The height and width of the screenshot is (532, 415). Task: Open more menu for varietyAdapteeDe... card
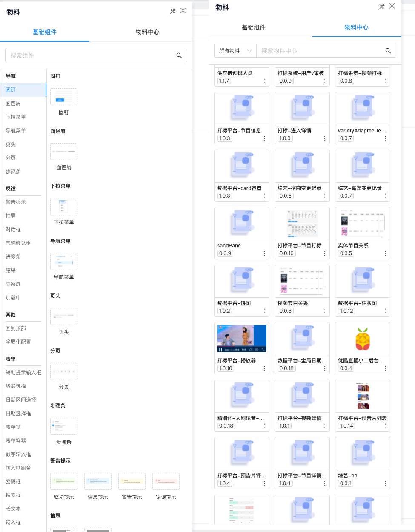[x=385, y=138]
